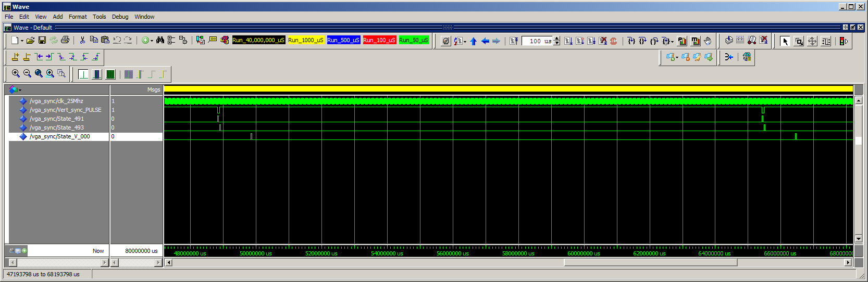Click the Zoom In magnifier
This screenshot has height=282, width=868.
(x=16, y=74)
